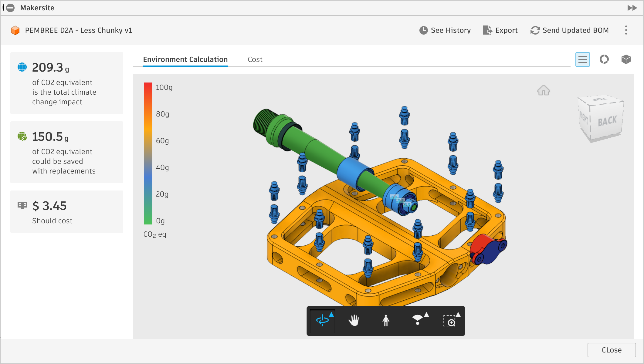Viewport: 644px width, 364px height.
Task: Expand the camera tool options arrow
Action: pyautogui.click(x=427, y=315)
